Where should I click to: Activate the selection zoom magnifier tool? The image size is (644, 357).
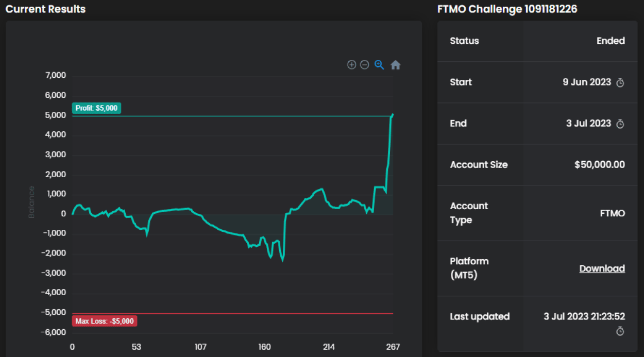(x=379, y=65)
